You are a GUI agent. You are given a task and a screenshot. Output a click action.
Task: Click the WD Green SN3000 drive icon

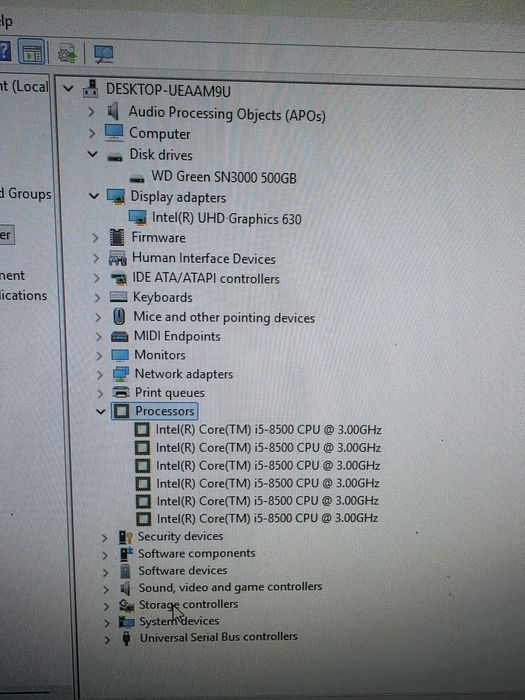point(137,179)
